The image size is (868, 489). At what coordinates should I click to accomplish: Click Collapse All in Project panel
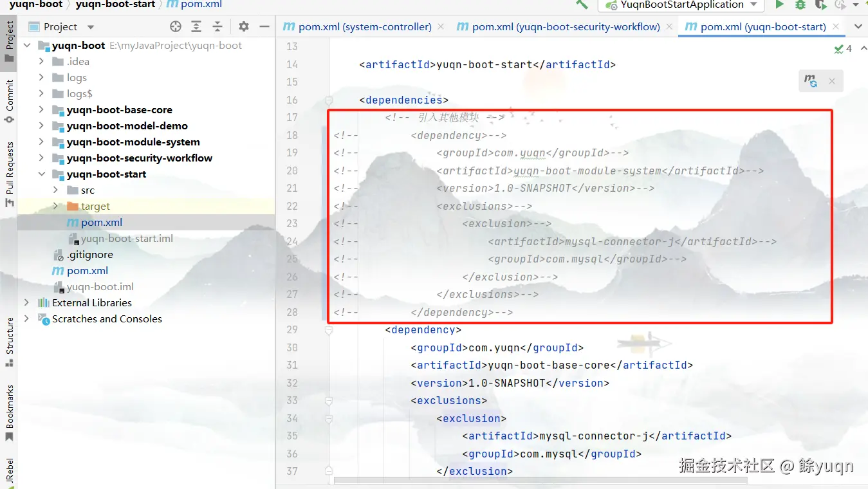click(217, 26)
